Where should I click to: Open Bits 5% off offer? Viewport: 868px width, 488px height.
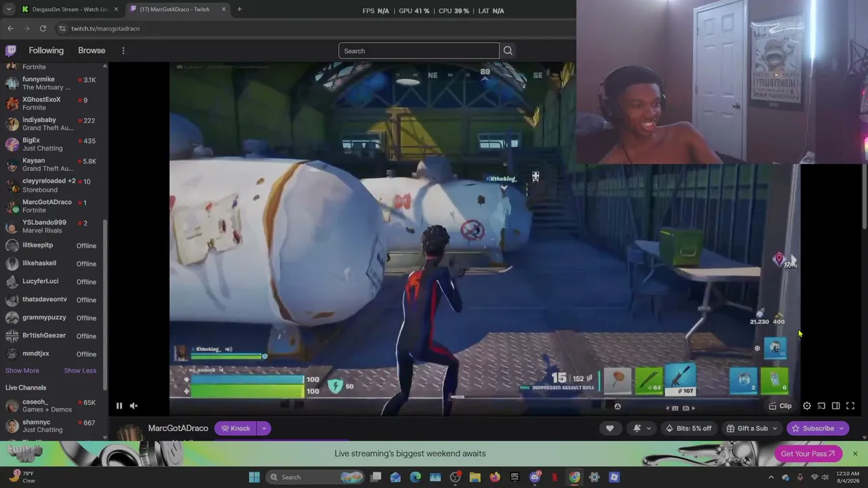[688, 428]
